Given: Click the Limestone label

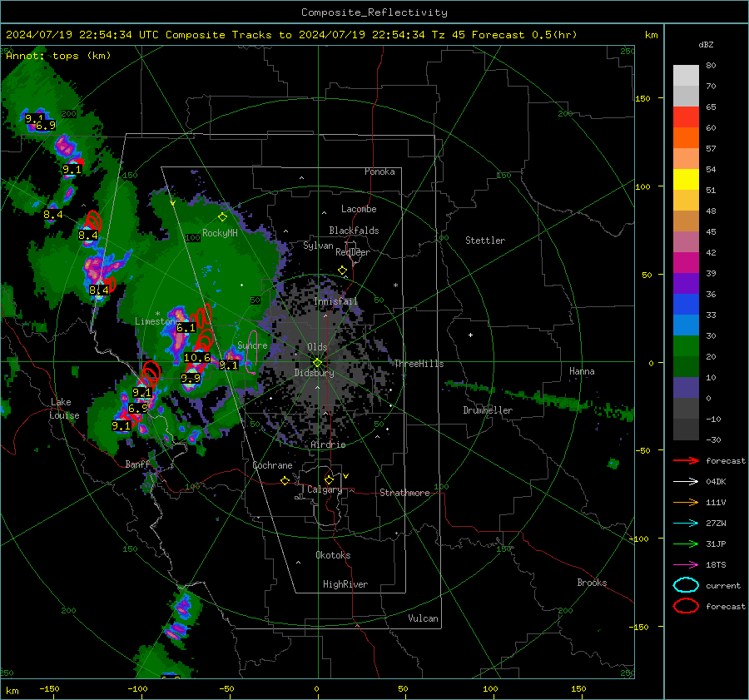Looking at the screenshot, I should point(157,321).
